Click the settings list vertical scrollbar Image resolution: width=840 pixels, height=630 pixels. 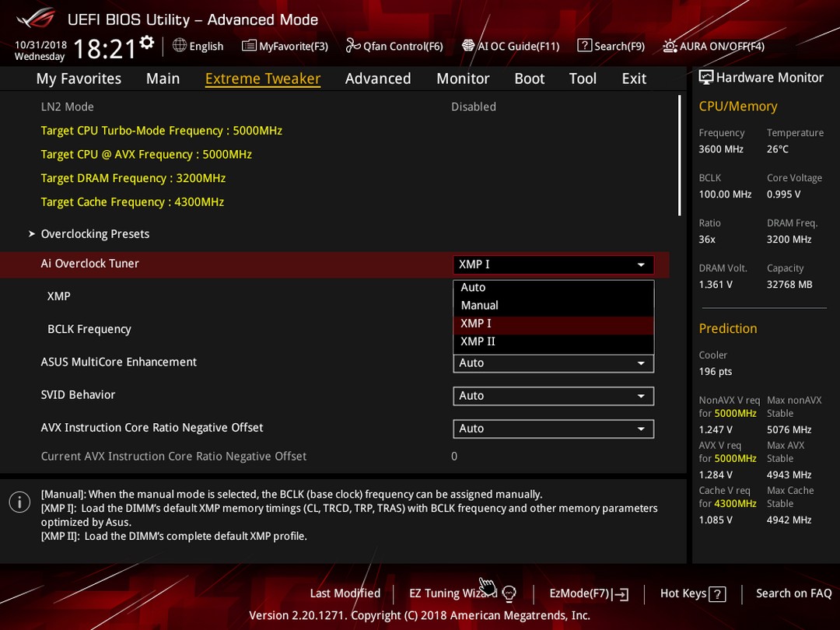(x=679, y=156)
